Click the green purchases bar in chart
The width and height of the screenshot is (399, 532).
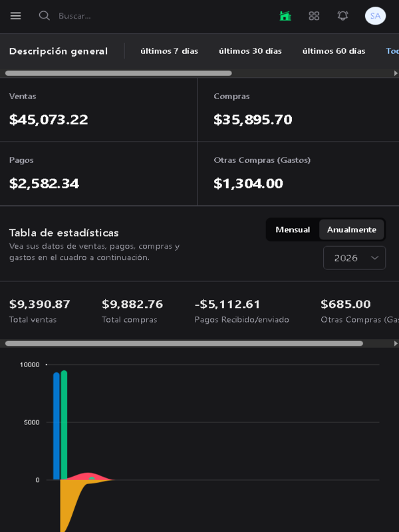point(65,426)
